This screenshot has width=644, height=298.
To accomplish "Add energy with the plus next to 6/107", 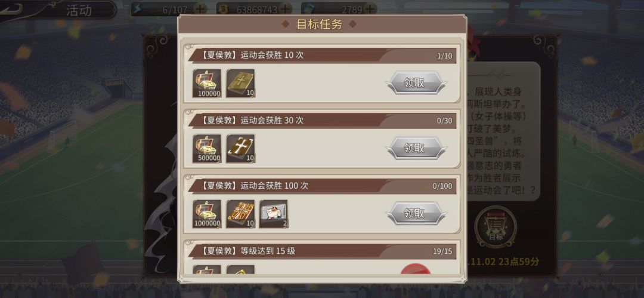I will point(200,8).
